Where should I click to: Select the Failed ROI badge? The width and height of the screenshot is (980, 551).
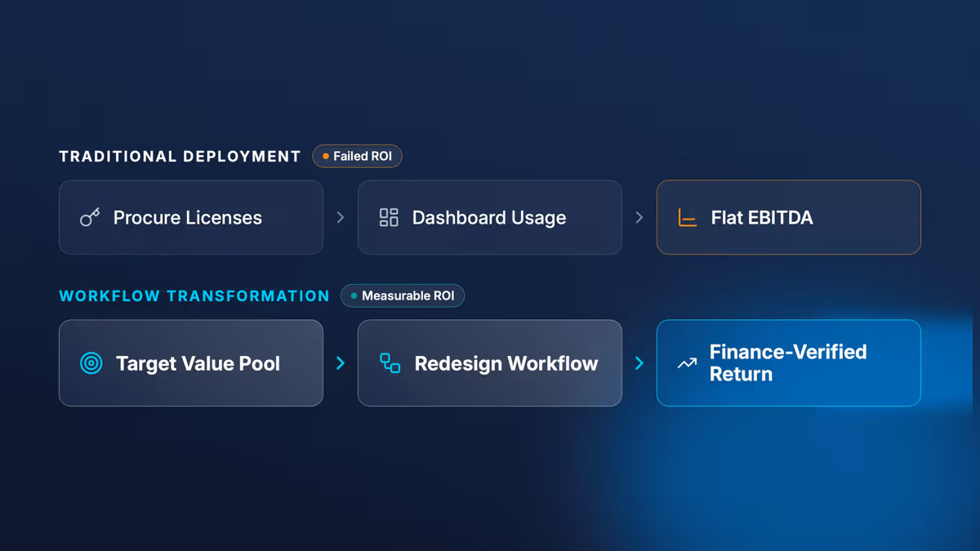[x=357, y=156]
